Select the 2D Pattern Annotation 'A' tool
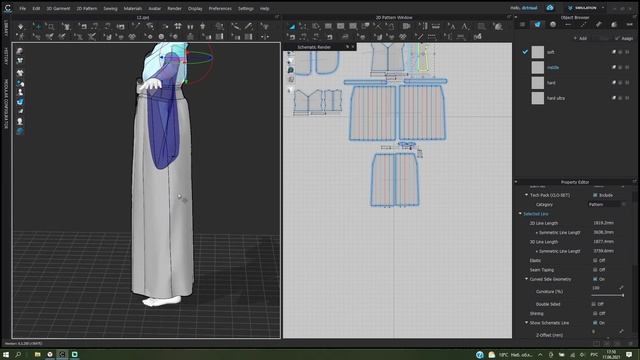Image resolution: width=640 pixels, height=360 pixels. pyautogui.click(x=465, y=27)
